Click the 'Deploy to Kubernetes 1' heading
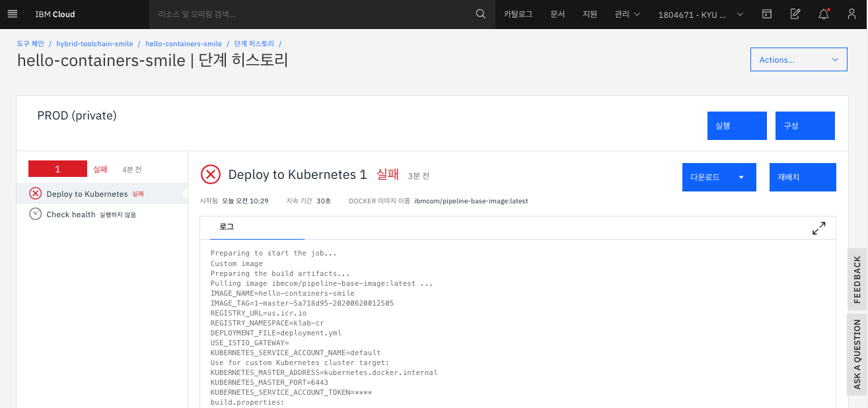 pyautogui.click(x=297, y=174)
